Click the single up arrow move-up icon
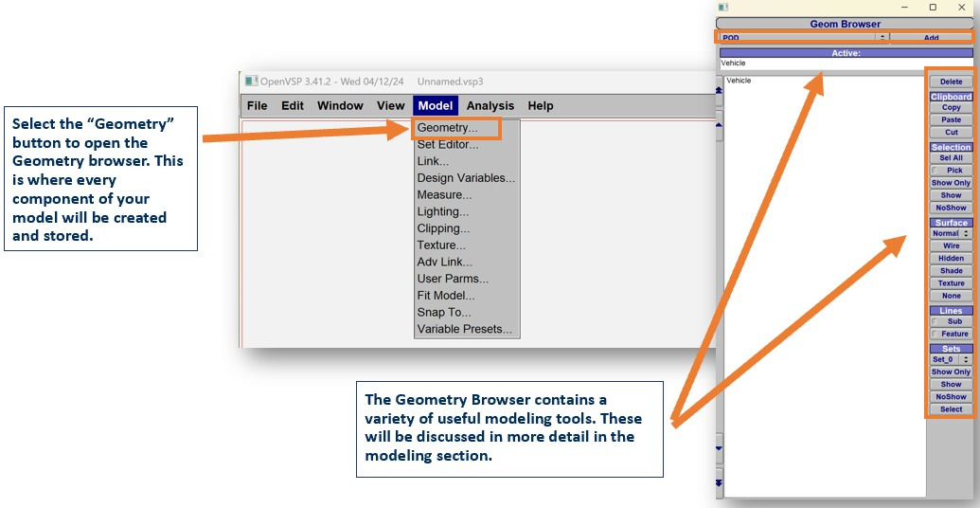Viewport: 980px width, 508px height. tap(719, 124)
